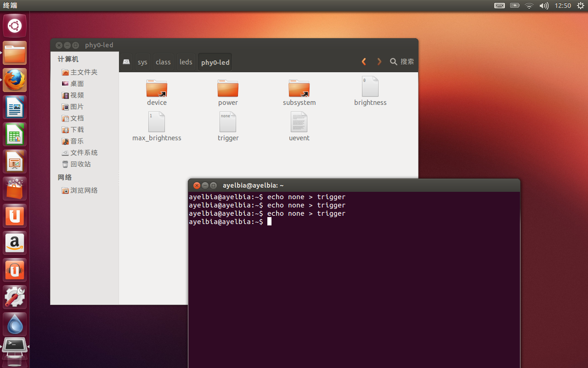The height and width of the screenshot is (368, 588).
Task: Open the power folder icon
Action: click(x=228, y=88)
